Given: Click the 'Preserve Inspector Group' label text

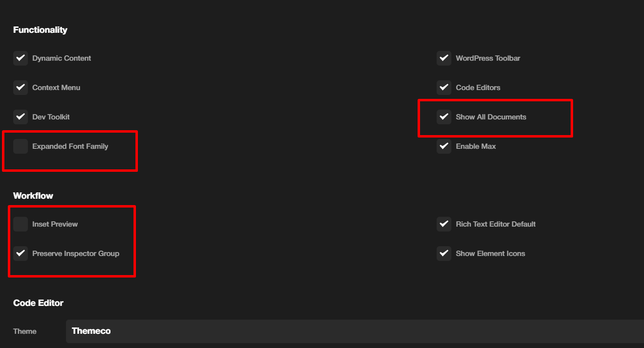Looking at the screenshot, I should click(x=76, y=254).
